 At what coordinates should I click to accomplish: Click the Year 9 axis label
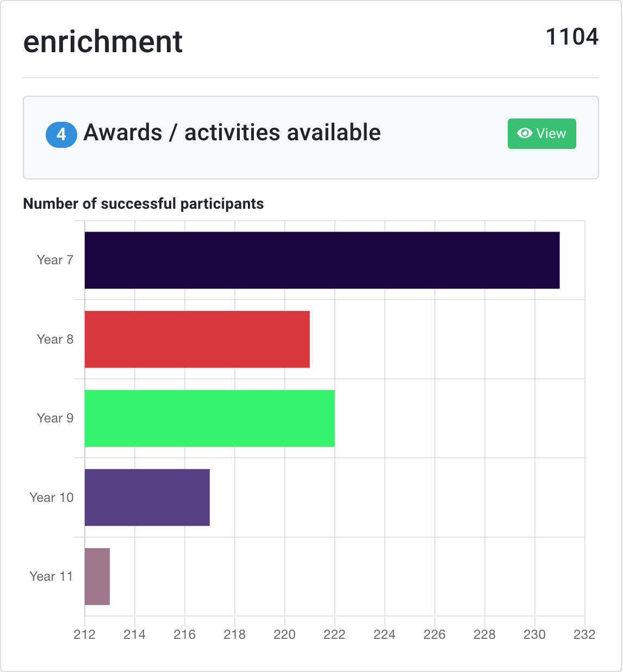55,418
